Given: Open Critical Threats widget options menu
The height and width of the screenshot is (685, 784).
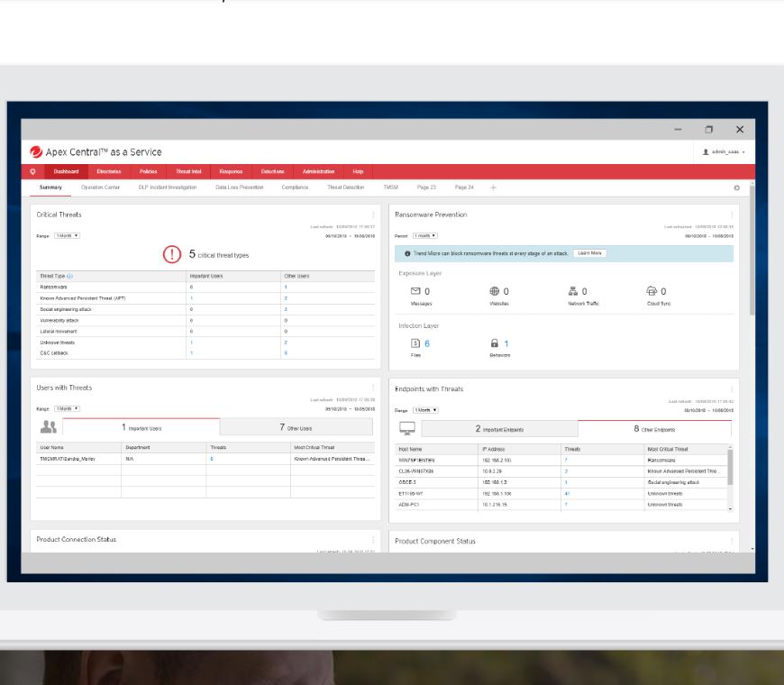Looking at the screenshot, I should coord(373,215).
